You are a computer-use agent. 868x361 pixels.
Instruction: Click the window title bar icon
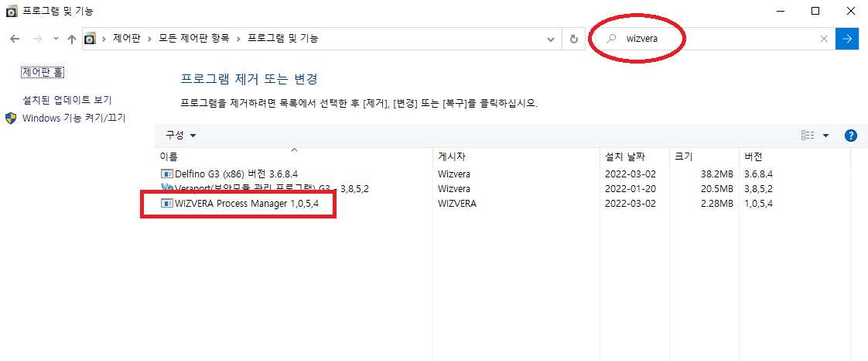tap(11, 11)
